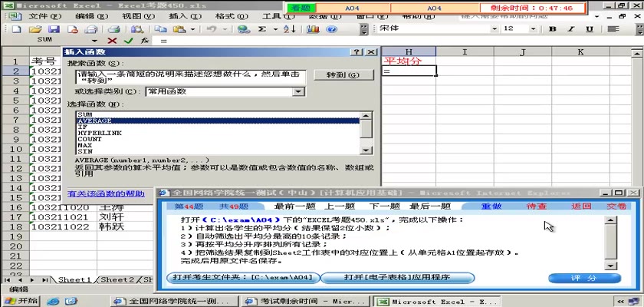Open a file with the folder icon
The height and width of the screenshot is (307, 644).
(x=36, y=29)
